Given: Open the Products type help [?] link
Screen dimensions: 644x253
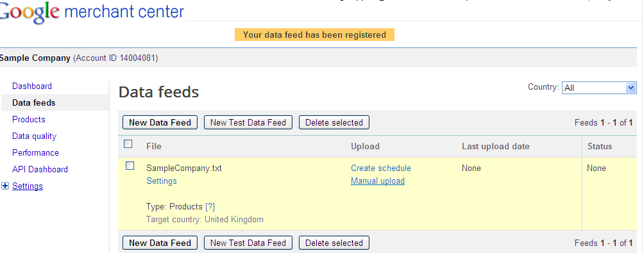Looking at the screenshot, I should coord(210,207).
